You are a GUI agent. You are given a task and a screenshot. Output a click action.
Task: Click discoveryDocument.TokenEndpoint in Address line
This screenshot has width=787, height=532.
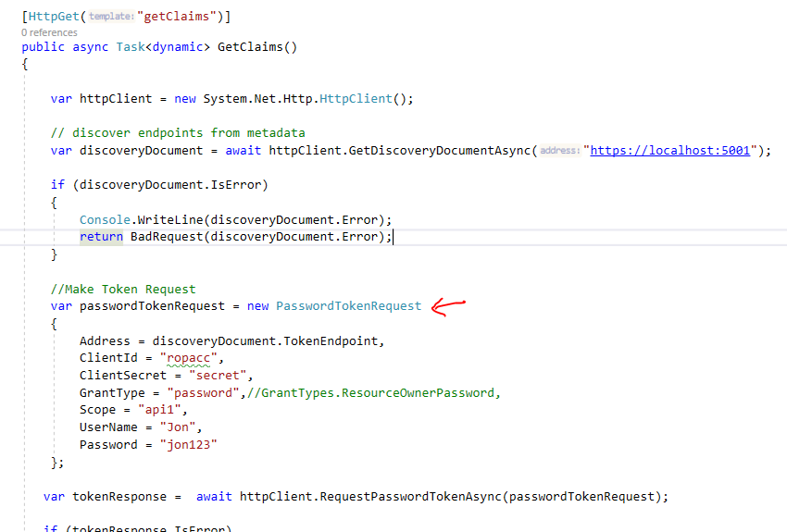coord(265,341)
